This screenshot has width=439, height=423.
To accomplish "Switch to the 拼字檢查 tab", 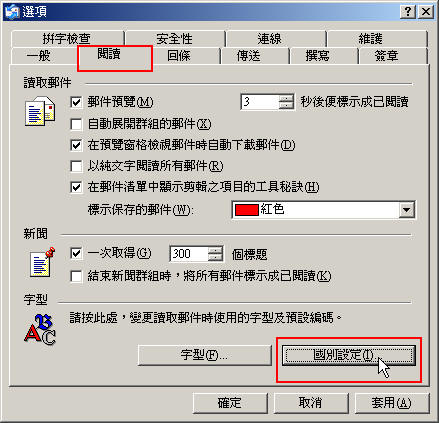I will pyautogui.click(x=67, y=39).
